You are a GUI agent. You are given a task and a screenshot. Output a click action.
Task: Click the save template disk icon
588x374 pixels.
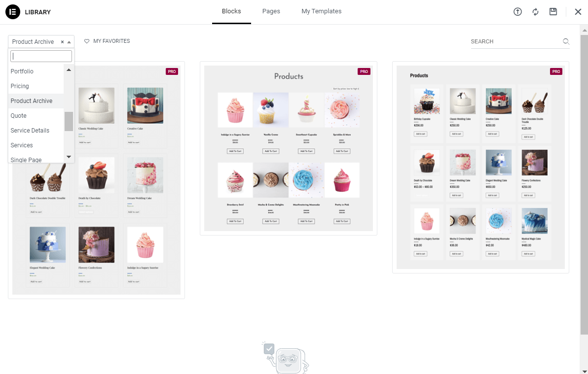(x=553, y=12)
